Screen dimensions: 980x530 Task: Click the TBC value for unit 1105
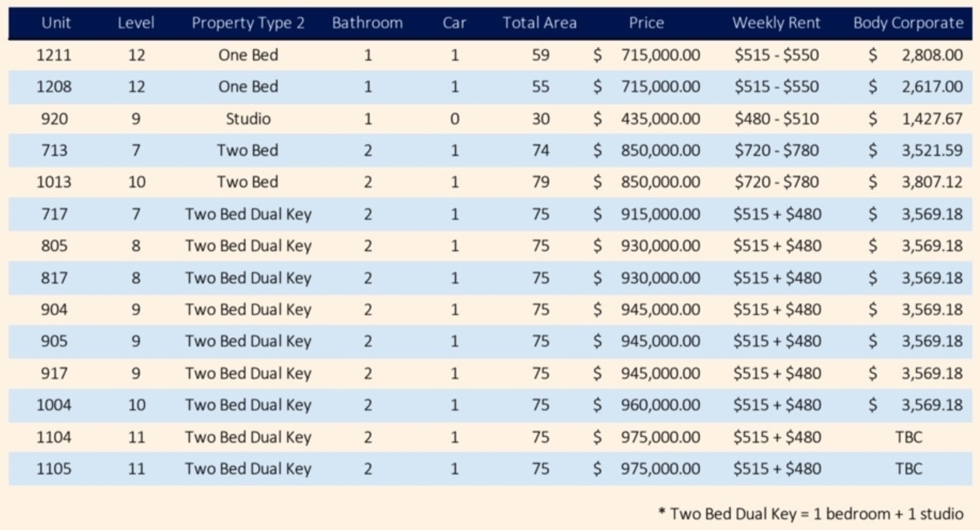coord(909,469)
